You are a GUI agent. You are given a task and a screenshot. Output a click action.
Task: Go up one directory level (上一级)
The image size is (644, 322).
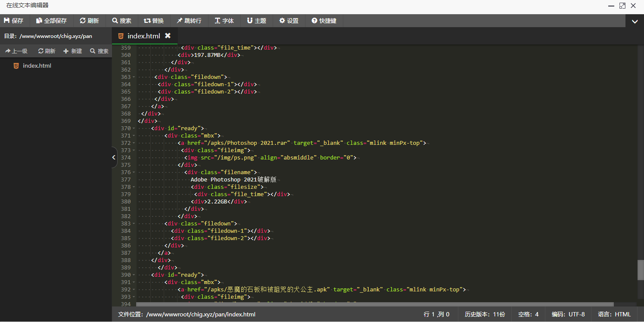click(16, 51)
